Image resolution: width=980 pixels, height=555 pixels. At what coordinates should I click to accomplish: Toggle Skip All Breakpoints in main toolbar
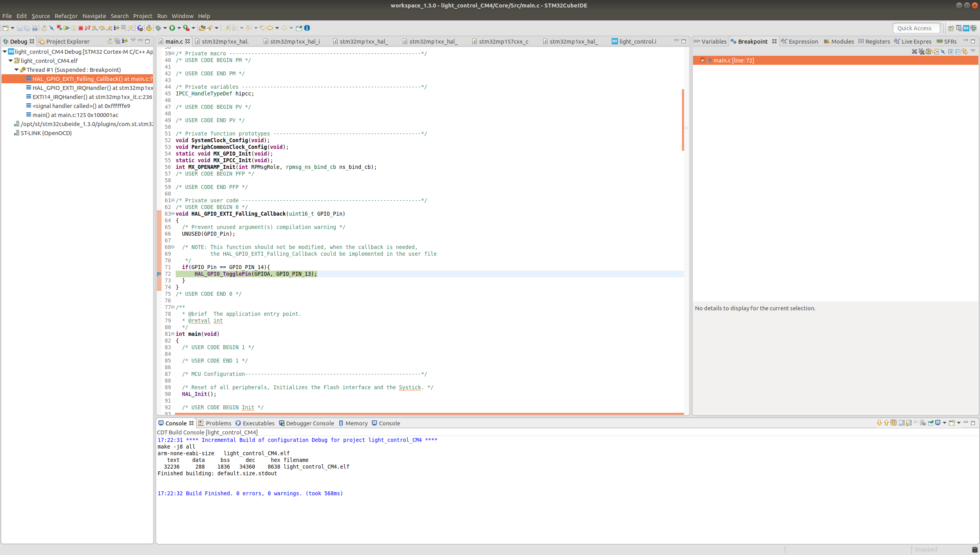tap(51, 28)
